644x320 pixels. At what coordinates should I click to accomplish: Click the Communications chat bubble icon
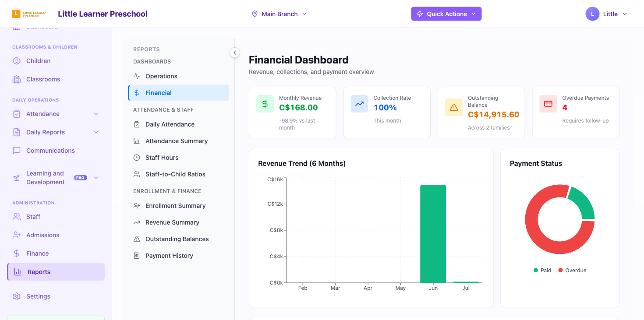(x=17, y=151)
